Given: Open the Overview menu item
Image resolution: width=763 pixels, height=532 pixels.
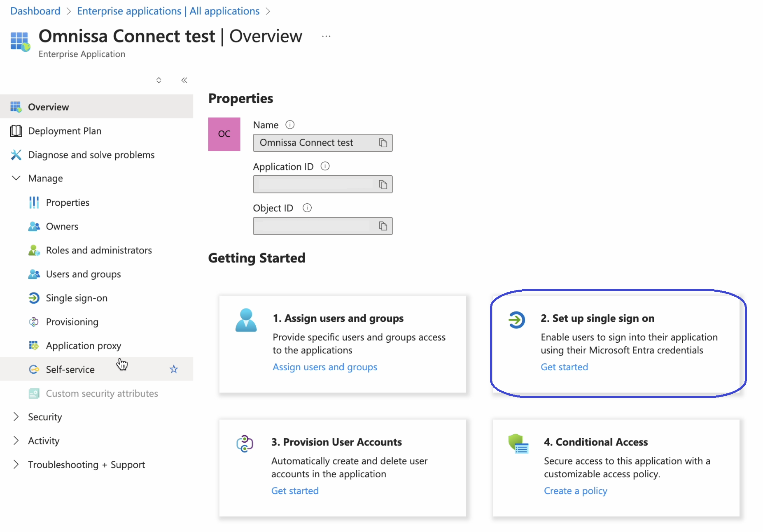Looking at the screenshot, I should [x=96, y=107].
